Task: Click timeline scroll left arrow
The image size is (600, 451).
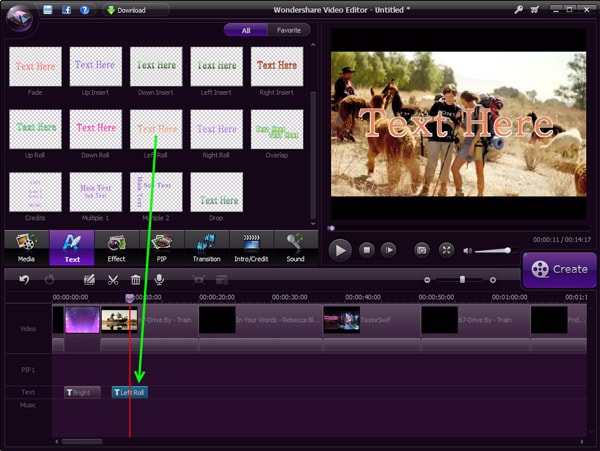Action: (57, 442)
